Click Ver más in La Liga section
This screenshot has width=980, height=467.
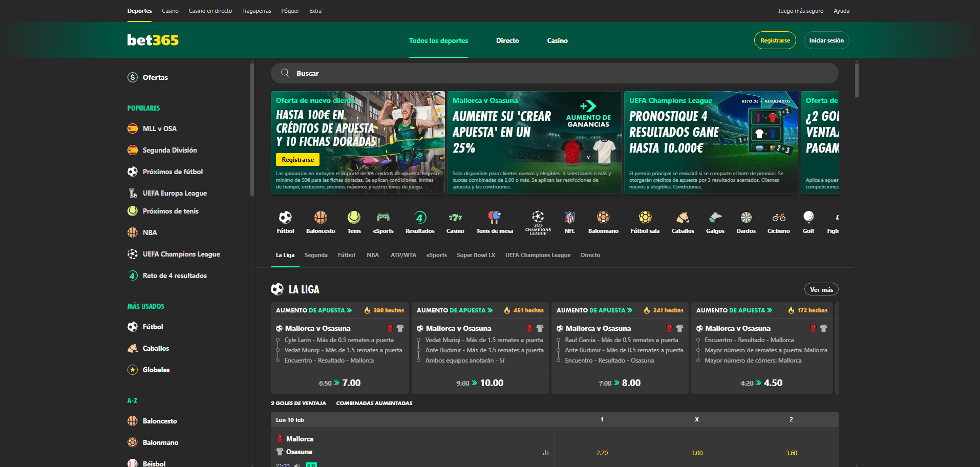click(821, 289)
